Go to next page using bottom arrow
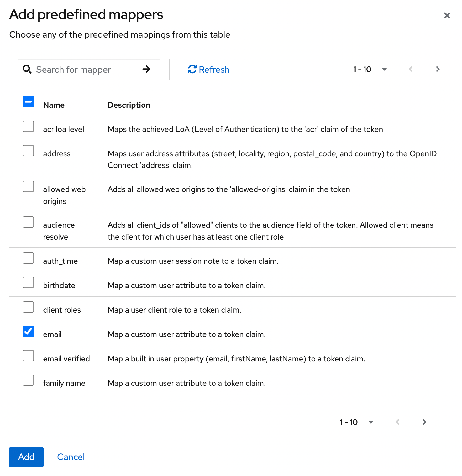This screenshot has height=476, width=462. (x=424, y=422)
